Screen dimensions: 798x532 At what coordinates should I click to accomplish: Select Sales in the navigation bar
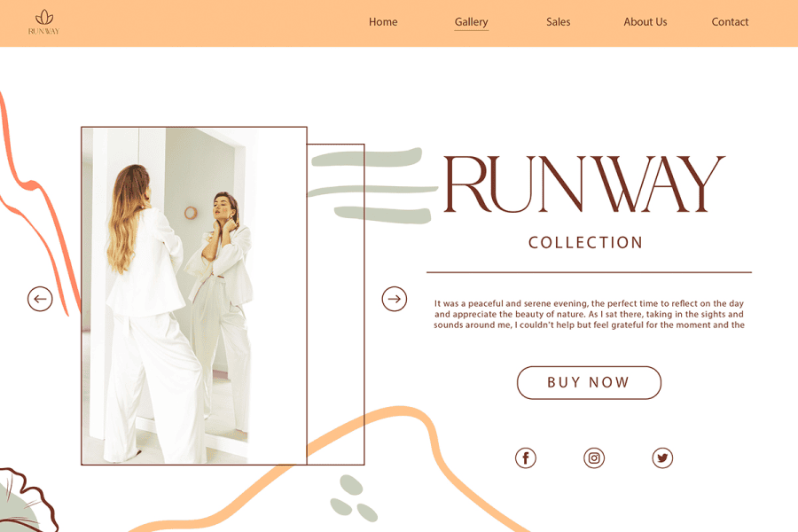point(558,22)
